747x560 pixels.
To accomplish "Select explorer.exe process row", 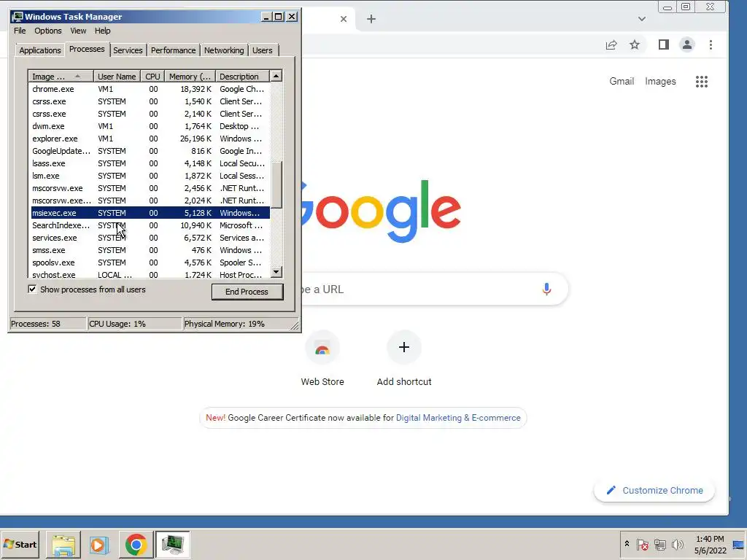I will coord(149,139).
